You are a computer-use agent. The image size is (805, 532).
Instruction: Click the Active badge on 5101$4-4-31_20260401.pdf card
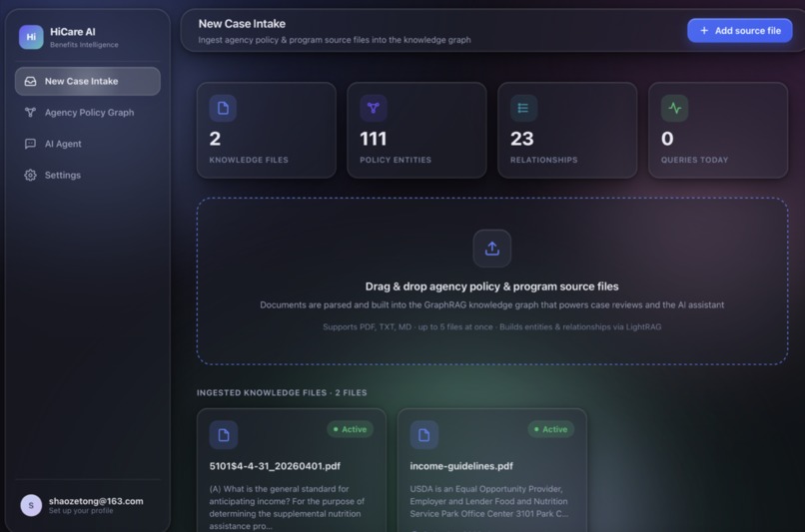[x=351, y=429]
